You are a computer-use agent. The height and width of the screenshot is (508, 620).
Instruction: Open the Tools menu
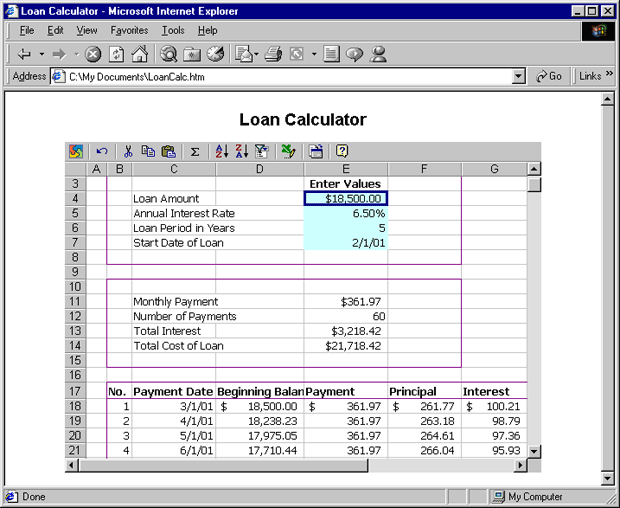[173, 30]
